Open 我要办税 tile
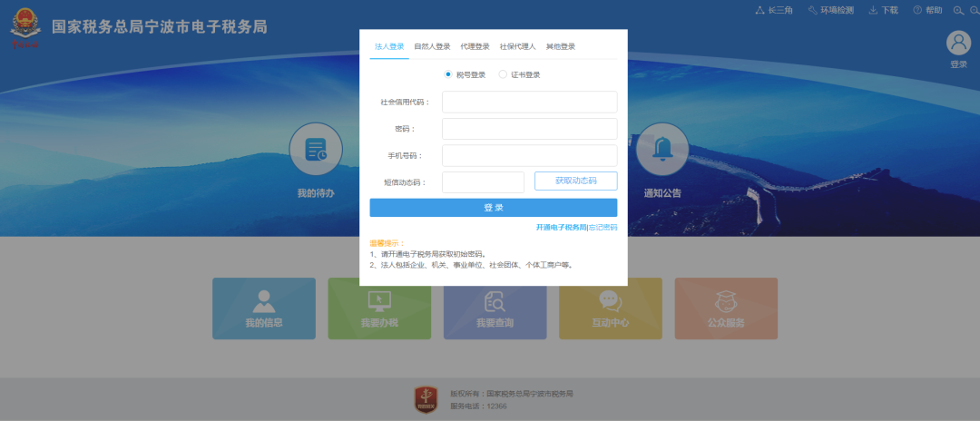This screenshot has height=421, width=980. click(379, 308)
